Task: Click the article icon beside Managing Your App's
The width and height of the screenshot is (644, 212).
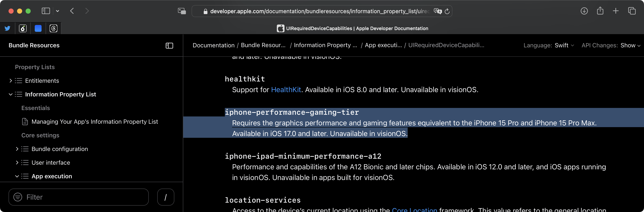Action: 25,122
